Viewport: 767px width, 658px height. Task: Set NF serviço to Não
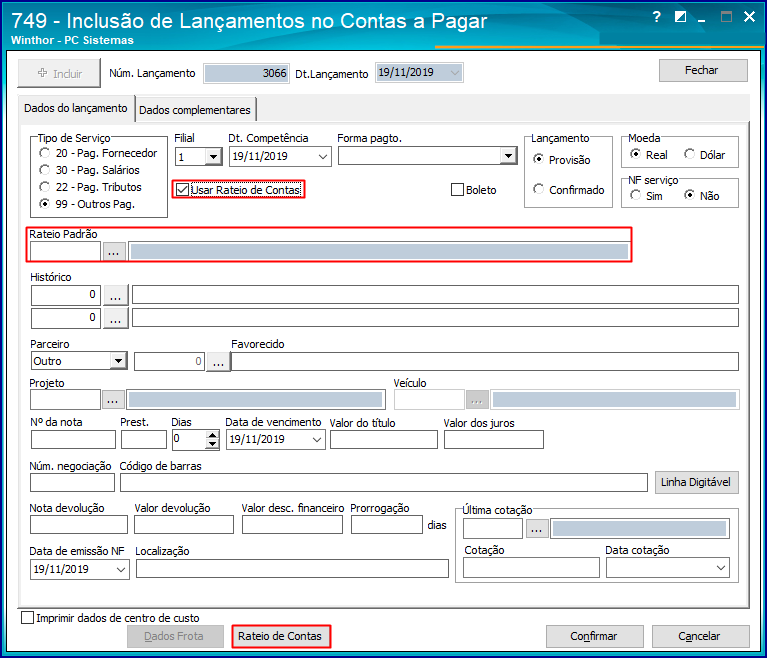(x=689, y=195)
